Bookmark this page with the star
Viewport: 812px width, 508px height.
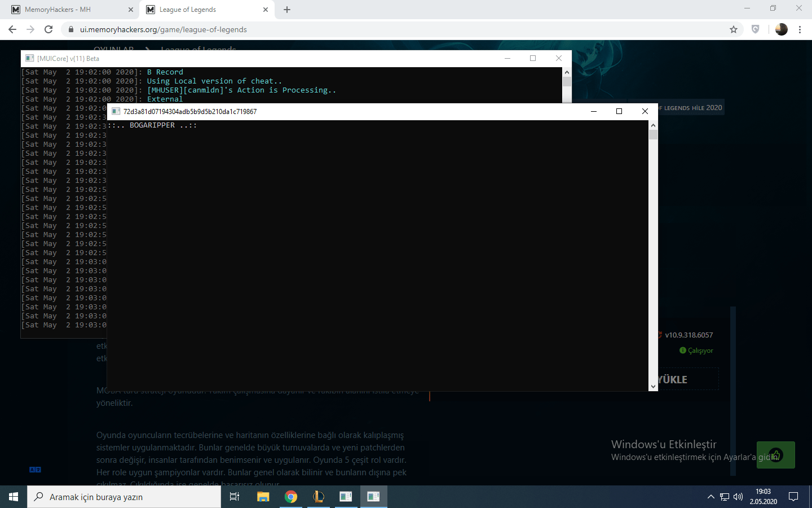734,29
